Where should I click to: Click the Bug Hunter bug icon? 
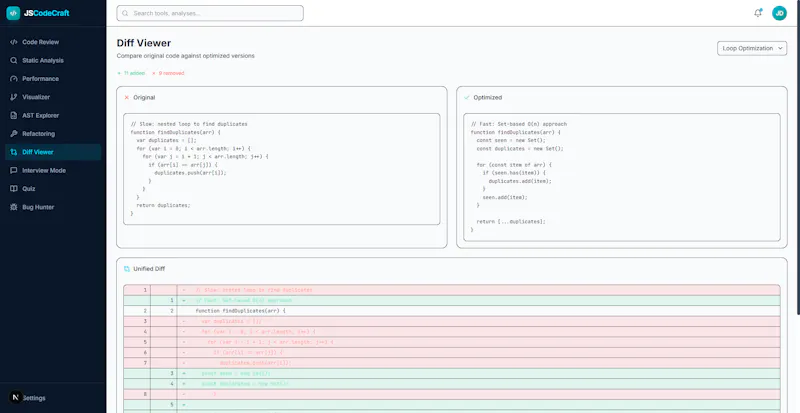(x=14, y=207)
